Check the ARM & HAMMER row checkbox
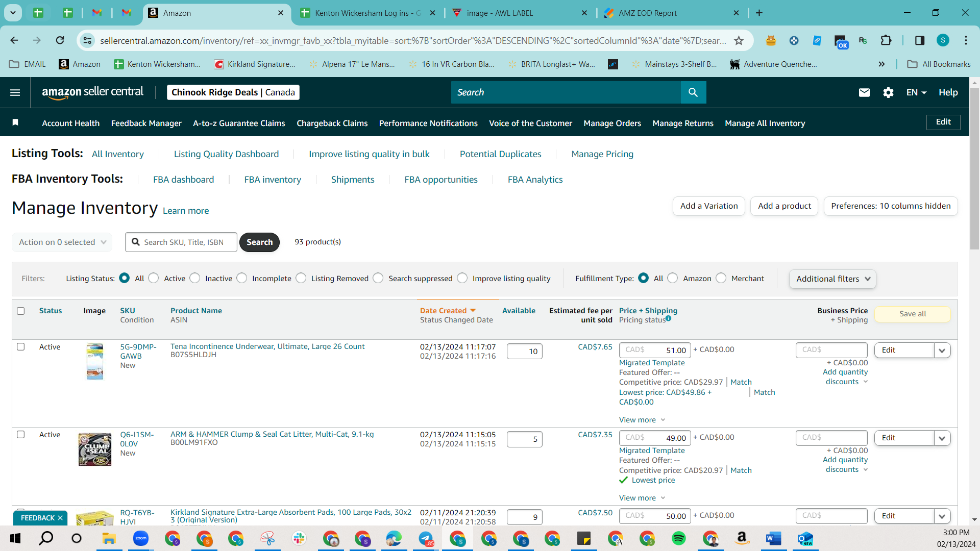 pyautogui.click(x=21, y=435)
